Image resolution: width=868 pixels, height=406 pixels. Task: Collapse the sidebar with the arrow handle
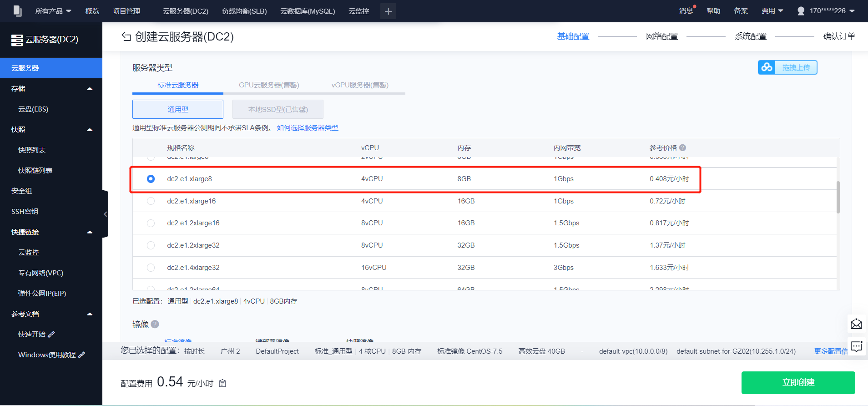[105, 214]
